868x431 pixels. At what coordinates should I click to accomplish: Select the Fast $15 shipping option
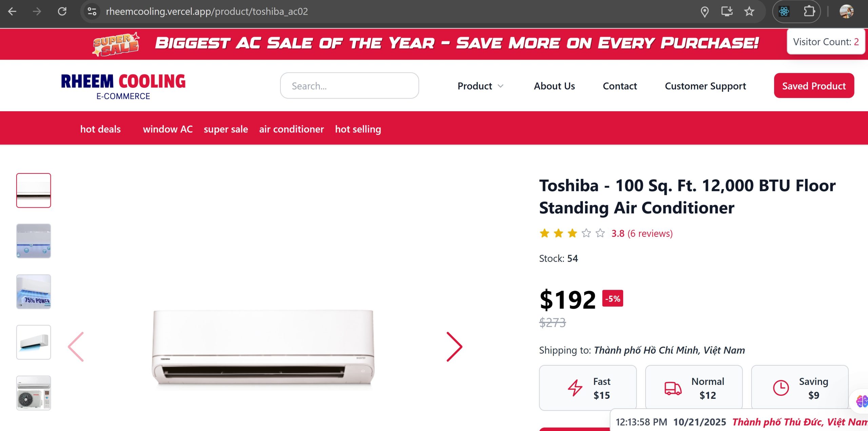588,388
